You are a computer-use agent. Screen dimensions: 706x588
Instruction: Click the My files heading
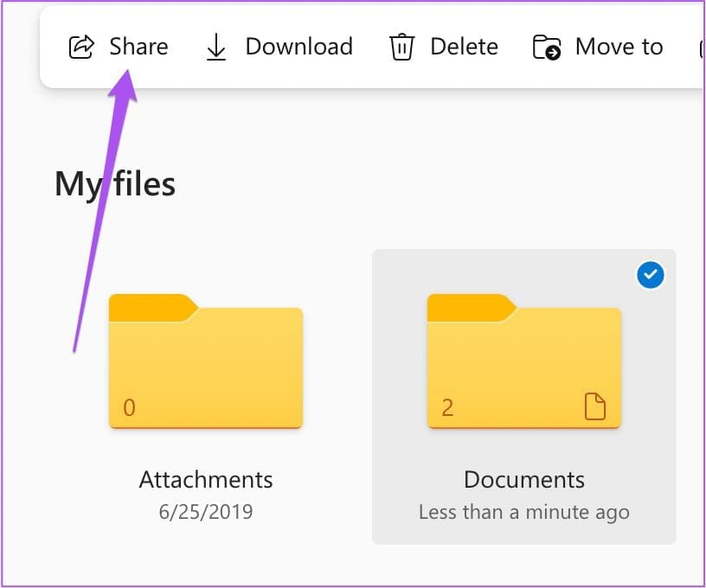pyautogui.click(x=114, y=182)
